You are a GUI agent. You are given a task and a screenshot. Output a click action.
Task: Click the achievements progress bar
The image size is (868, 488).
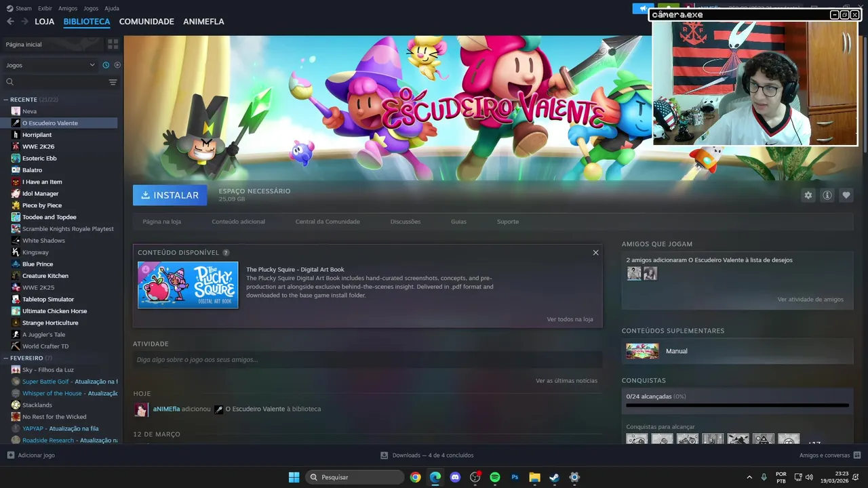coord(737,405)
